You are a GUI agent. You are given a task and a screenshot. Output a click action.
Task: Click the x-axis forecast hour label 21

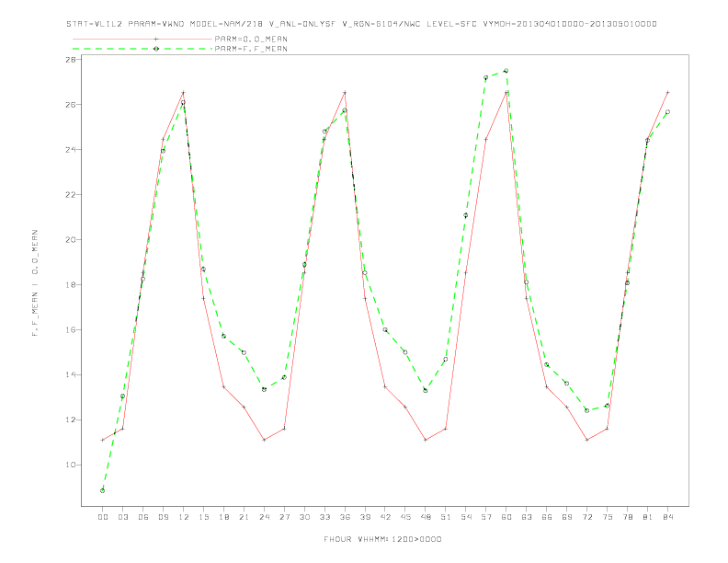pos(244,517)
